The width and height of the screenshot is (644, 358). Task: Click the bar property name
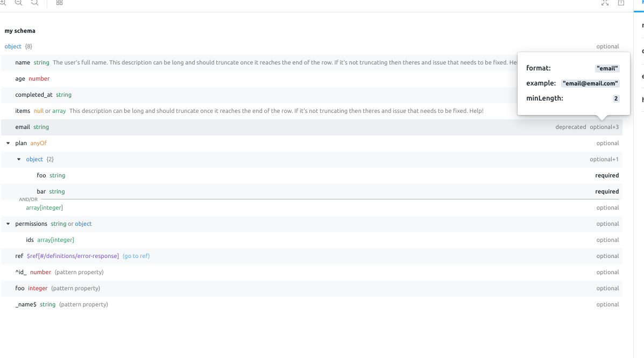41,192
